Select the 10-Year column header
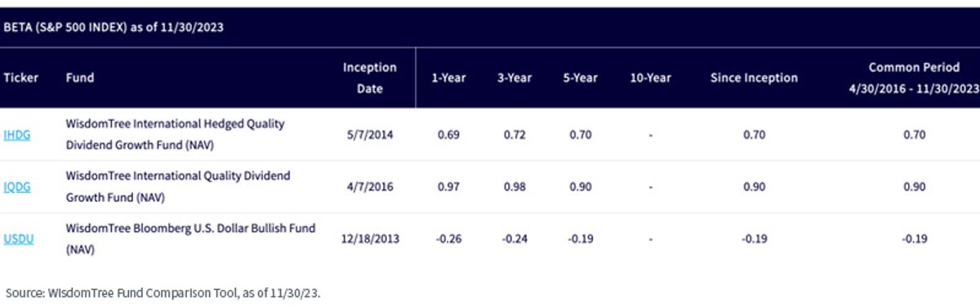Image resolution: width=980 pixels, height=308 pixels. click(x=650, y=78)
